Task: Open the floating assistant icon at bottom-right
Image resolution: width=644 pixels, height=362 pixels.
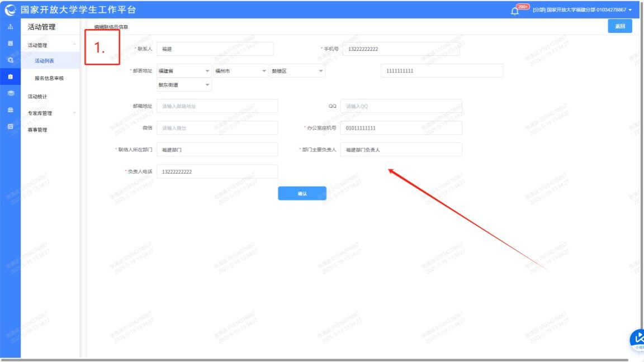Action: (637, 340)
